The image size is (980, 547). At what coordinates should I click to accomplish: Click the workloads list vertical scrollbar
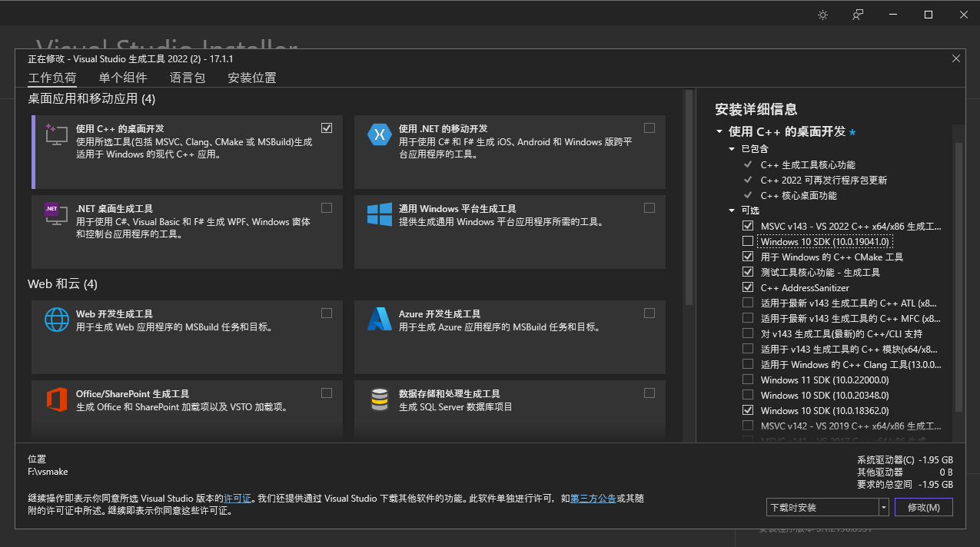pyautogui.click(x=689, y=198)
